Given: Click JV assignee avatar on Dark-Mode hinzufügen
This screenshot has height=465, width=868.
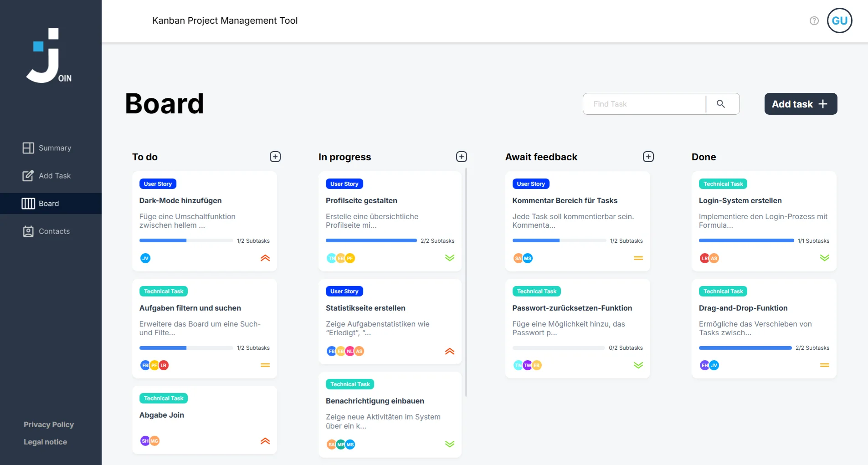Looking at the screenshot, I should coord(145,258).
